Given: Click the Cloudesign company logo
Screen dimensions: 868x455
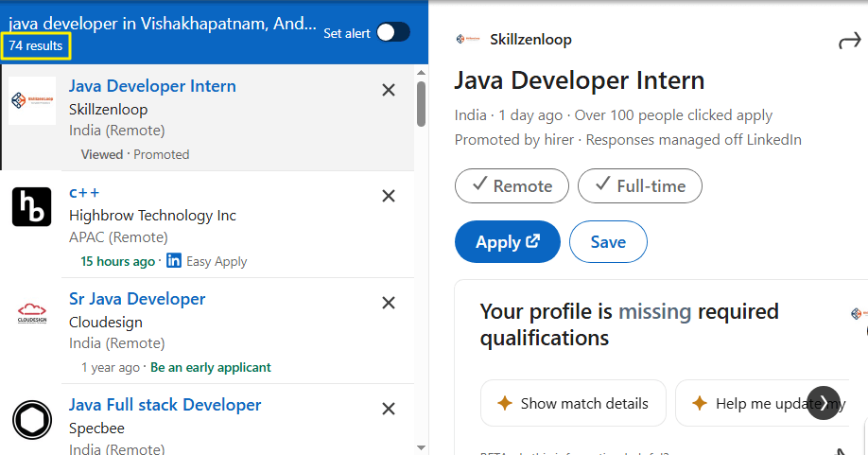Looking at the screenshot, I should point(32,313).
